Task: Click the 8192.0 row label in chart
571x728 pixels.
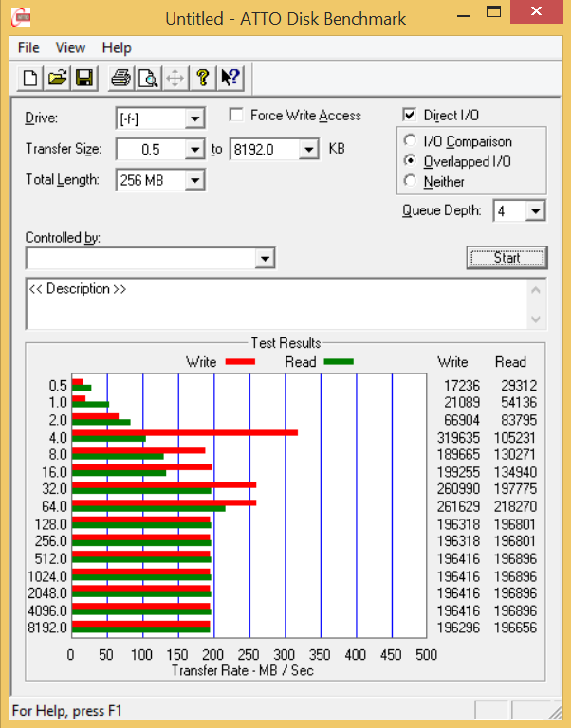Action: (47, 628)
